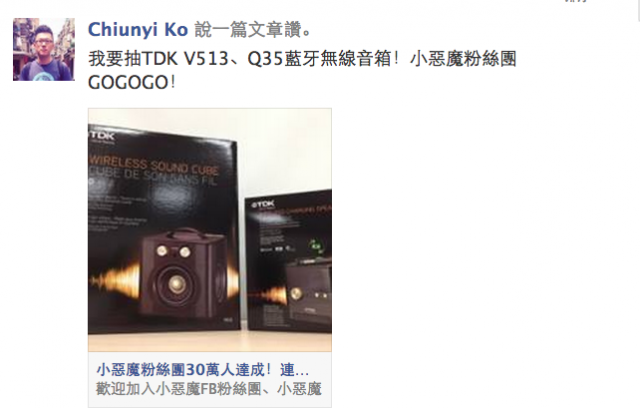Click the GOGOGO! text in the post
This screenshot has height=408, width=640.
point(132,83)
